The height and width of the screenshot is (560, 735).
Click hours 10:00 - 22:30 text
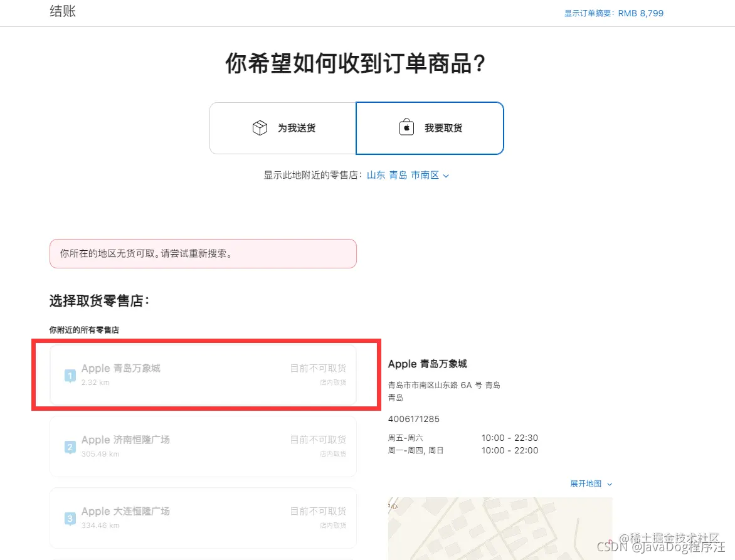(x=509, y=438)
